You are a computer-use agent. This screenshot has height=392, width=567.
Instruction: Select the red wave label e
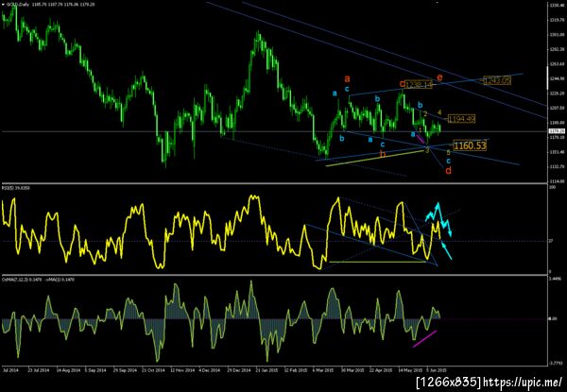(x=439, y=77)
